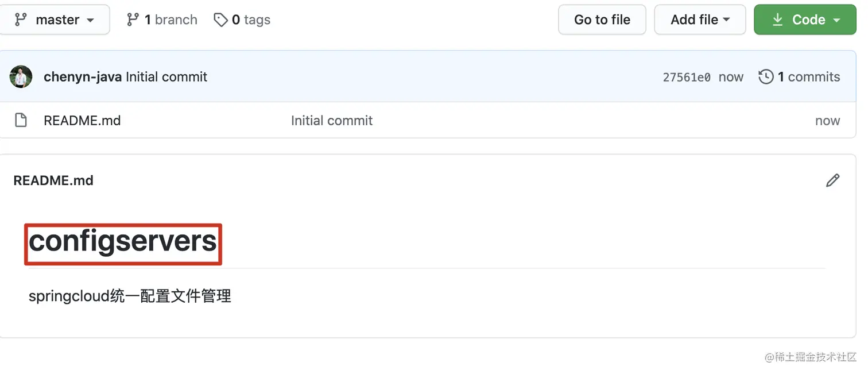This screenshot has width=868, height=374.
Task: Click the chenyn-java avatar image
Action: (x=21, y=77)
